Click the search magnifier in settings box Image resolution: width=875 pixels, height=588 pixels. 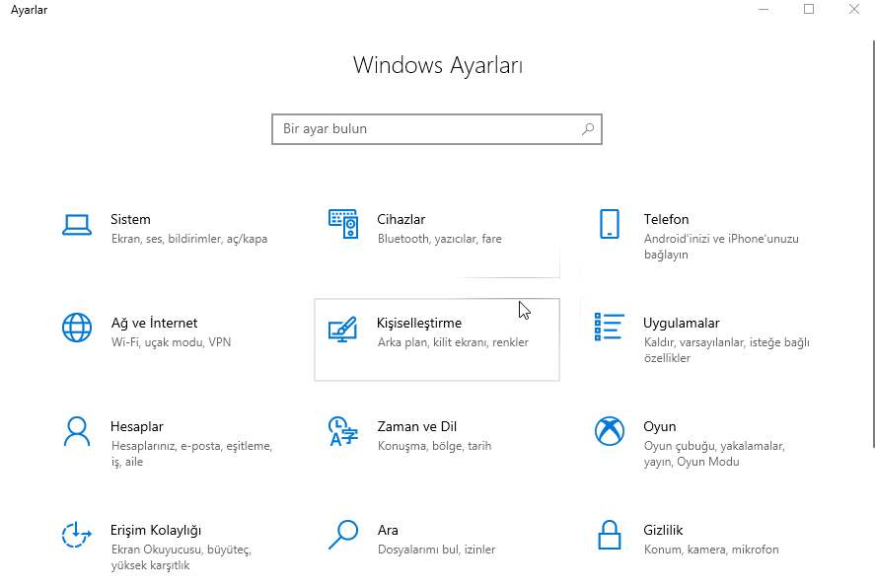[588, 129]
